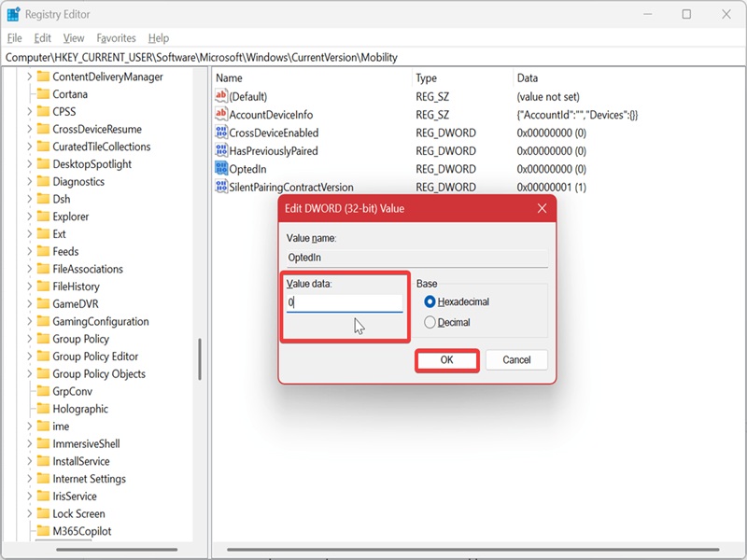Open the Edit menu

(x=42, y=38)
